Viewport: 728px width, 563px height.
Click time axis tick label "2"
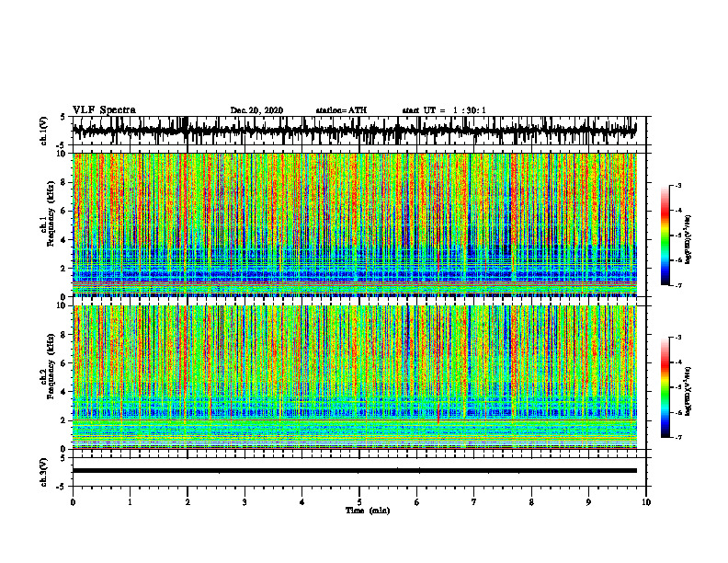[188, 502]
